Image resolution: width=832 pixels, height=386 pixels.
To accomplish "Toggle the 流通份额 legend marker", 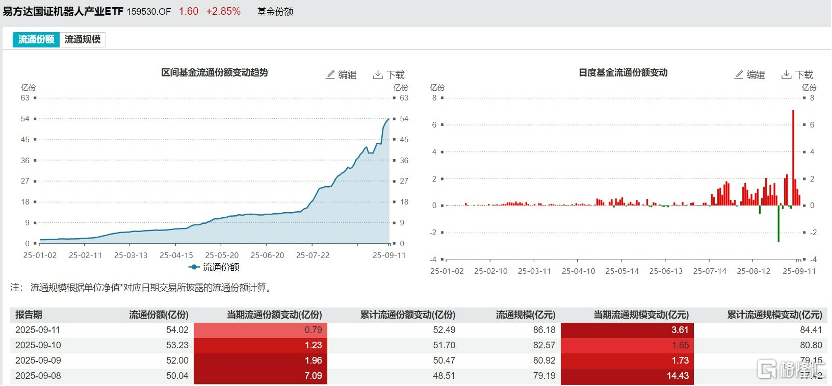I will pyautogui.click(x=194, y=267).
